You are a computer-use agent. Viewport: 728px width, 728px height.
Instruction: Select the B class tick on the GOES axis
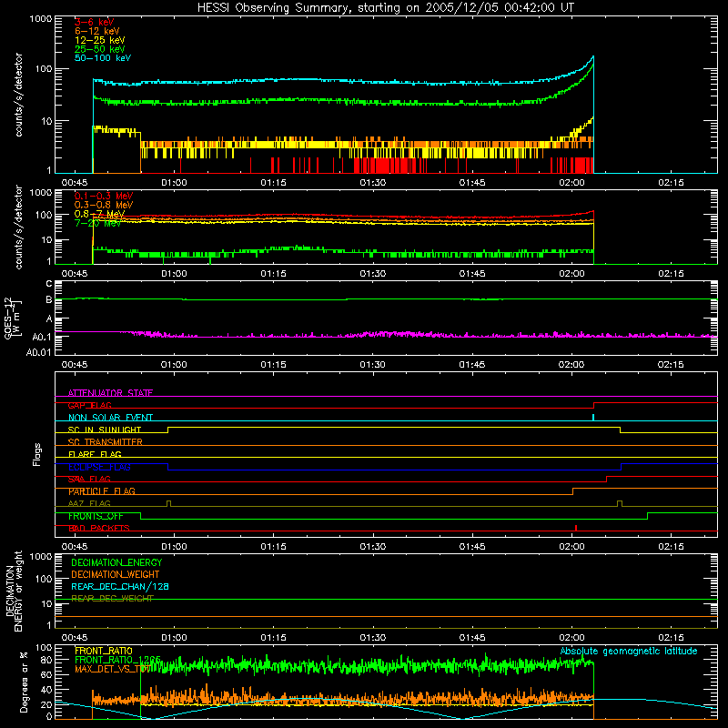49,299
